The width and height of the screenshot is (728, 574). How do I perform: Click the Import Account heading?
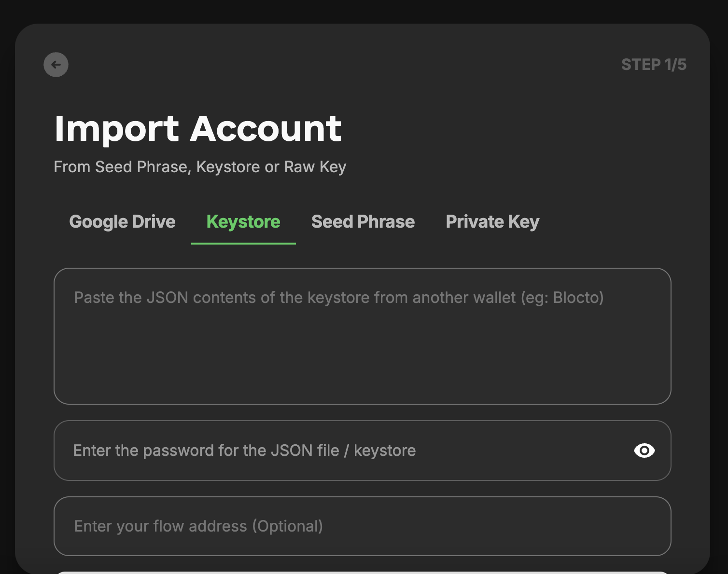[x=198, y=129]
